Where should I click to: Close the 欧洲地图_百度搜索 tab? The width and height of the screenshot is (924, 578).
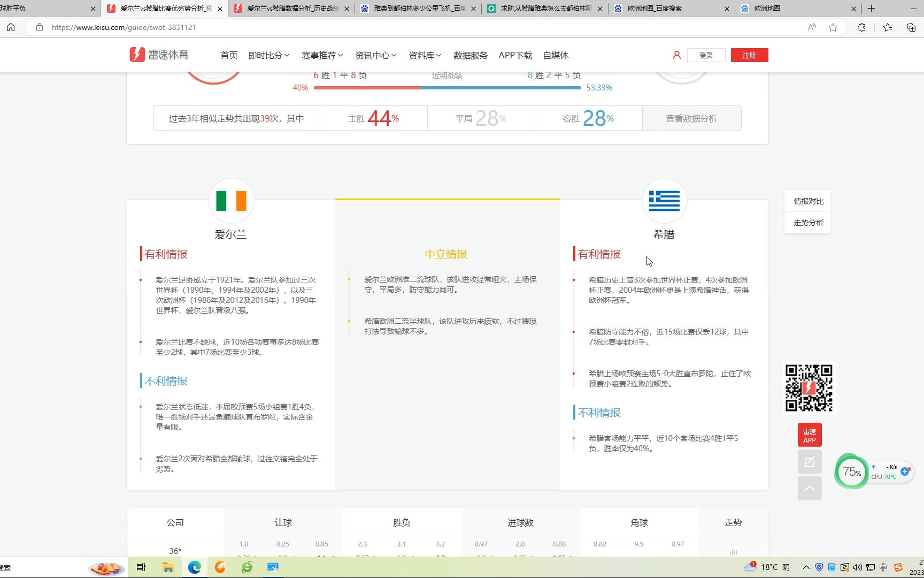click(727, 9)
